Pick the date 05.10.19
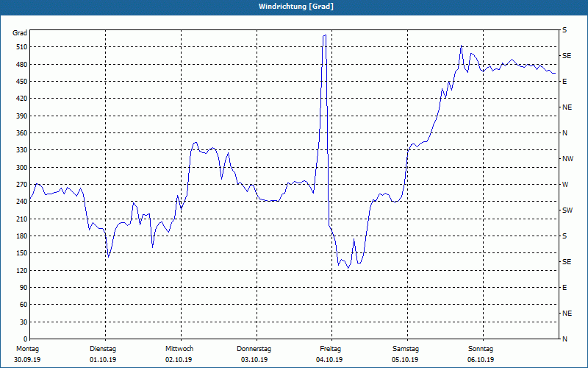Screen dimensions: 588x368 [405, 360]
